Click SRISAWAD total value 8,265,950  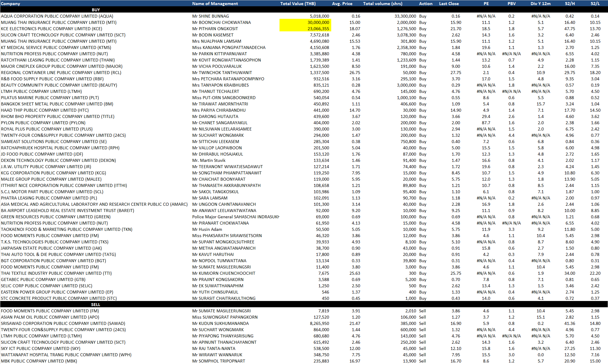point(319,323)
